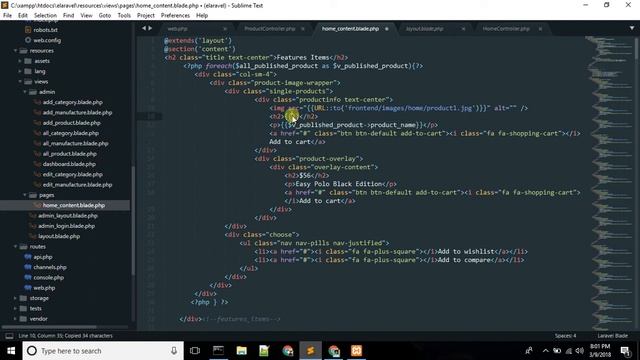Screen dimensions: 640x360
Task: Click the layout.blade.php file icon in sidebar
Action: pyautogui.click(x=33, y=236)
